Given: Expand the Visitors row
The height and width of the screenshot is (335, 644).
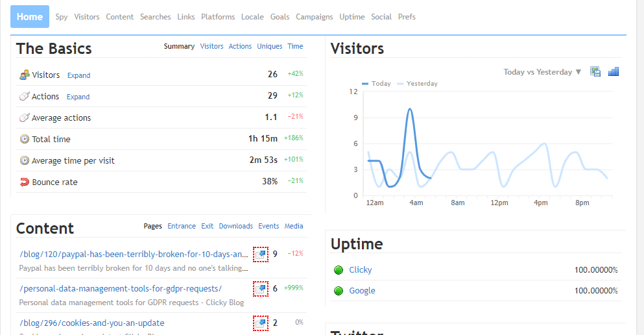Looking at the screenshot, I should click(79, 75).
